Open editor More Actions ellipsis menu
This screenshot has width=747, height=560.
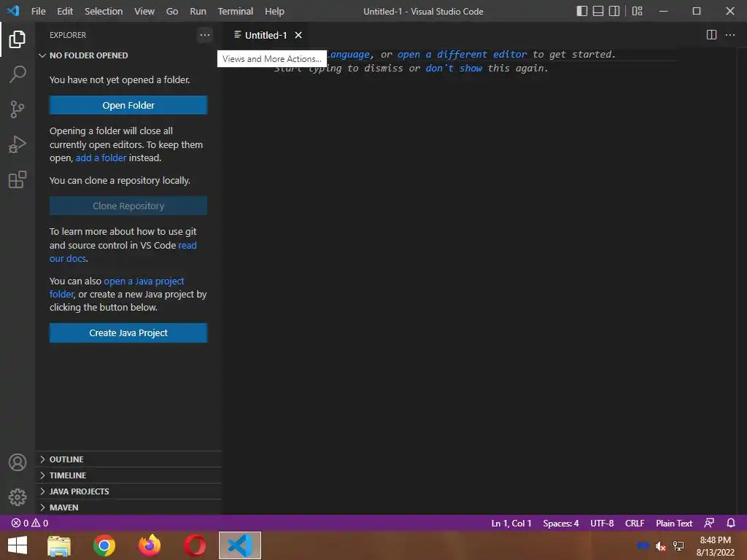[729, 35]
